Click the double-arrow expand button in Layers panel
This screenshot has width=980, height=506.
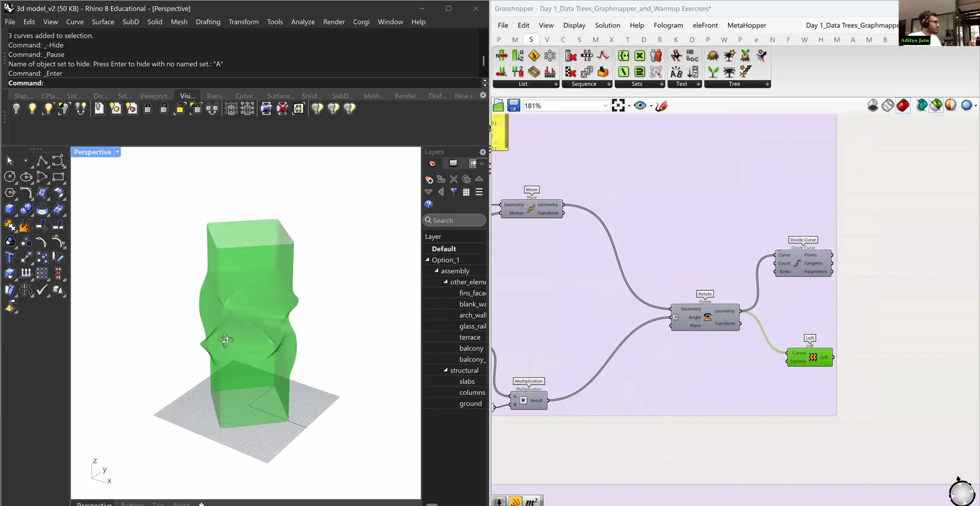point(482,164)
